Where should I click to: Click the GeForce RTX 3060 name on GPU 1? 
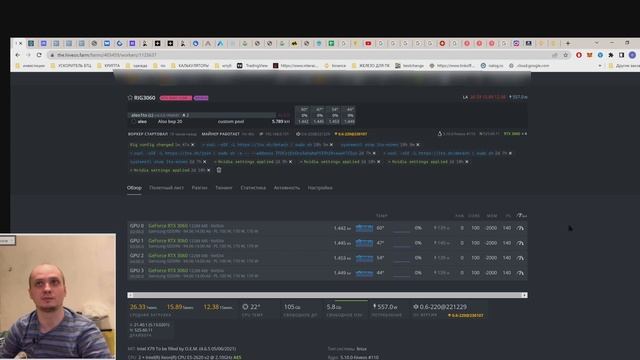tap(168, 240)
